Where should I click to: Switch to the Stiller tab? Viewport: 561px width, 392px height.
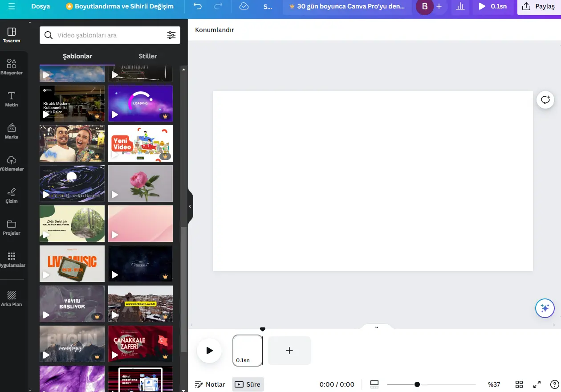148,56
